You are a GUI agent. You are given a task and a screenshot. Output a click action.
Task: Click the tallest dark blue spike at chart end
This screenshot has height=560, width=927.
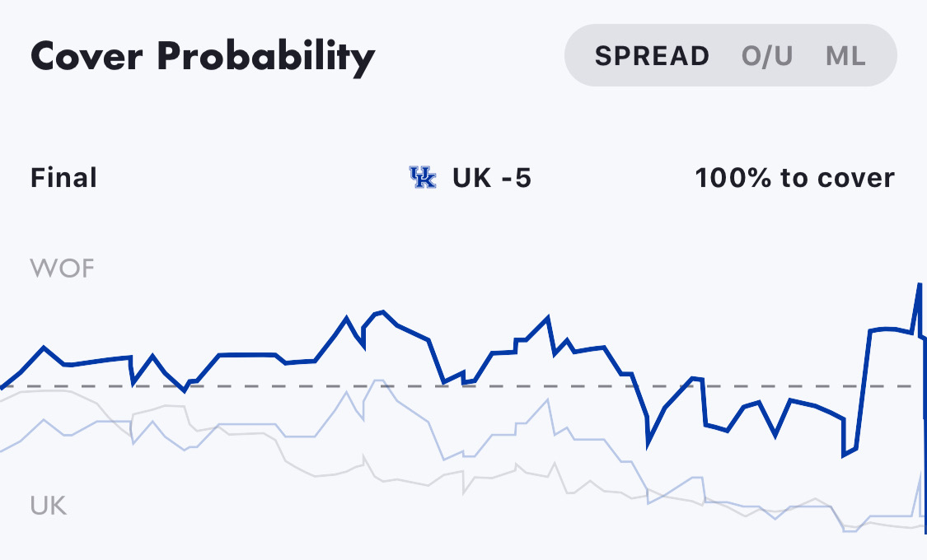920,285
